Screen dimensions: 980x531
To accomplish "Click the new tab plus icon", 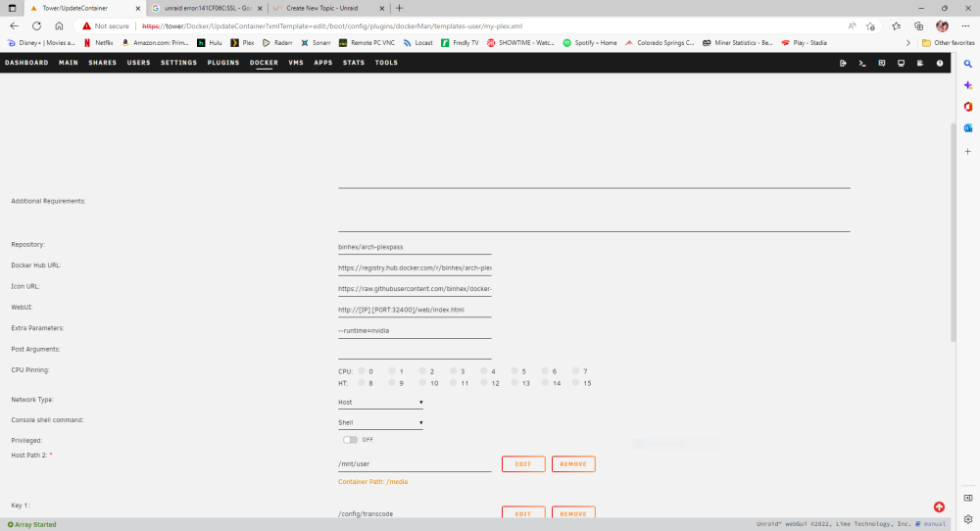I will [x=400, y=8].
